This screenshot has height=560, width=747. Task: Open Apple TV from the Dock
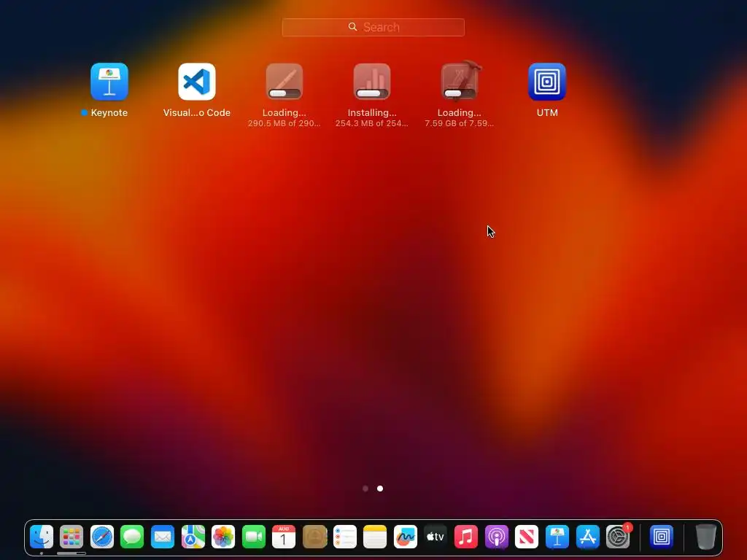pos(436,537)
